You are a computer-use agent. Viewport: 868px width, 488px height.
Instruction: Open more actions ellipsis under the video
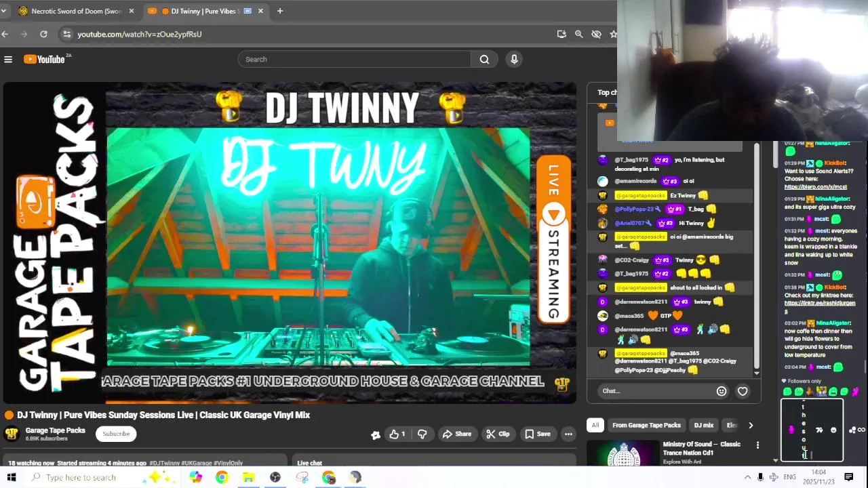coord(568,434)
